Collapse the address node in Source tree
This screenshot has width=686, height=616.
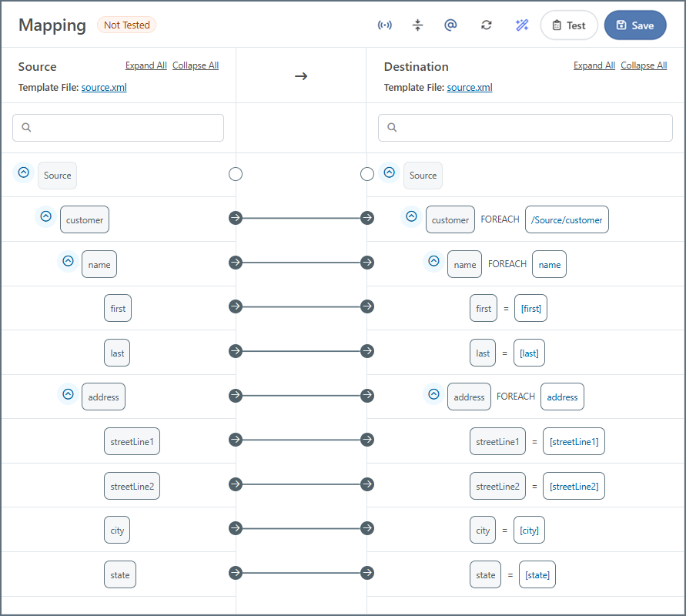point(68,394)
